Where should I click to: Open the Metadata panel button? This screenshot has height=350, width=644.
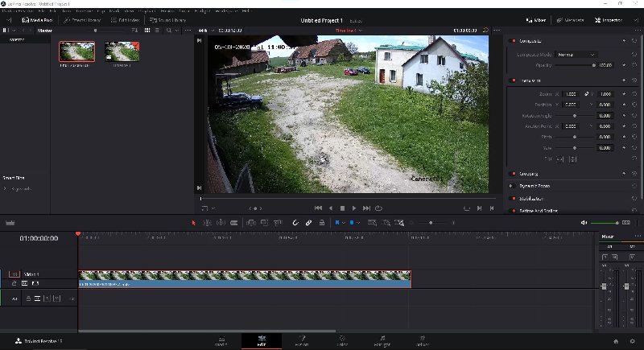click(x=570, y=20)
